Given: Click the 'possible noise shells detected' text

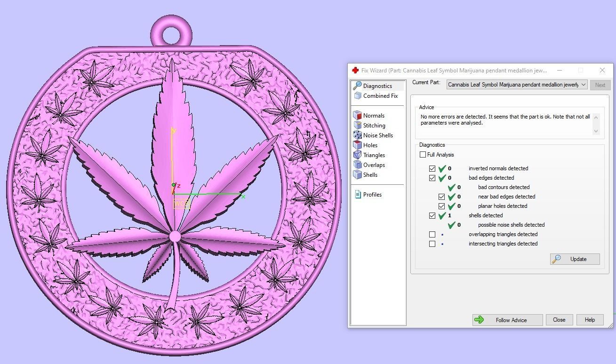Looking at the screenshot, I should tap(511, 225).
